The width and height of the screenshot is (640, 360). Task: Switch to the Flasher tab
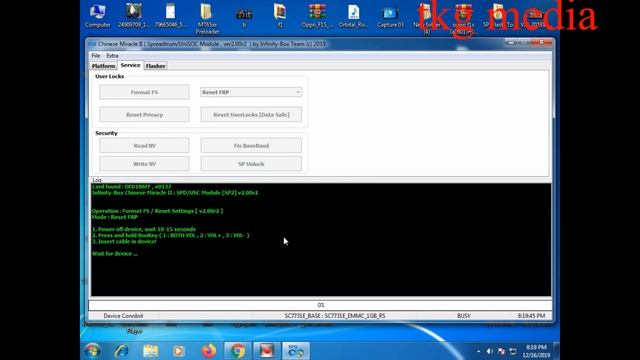156,66
